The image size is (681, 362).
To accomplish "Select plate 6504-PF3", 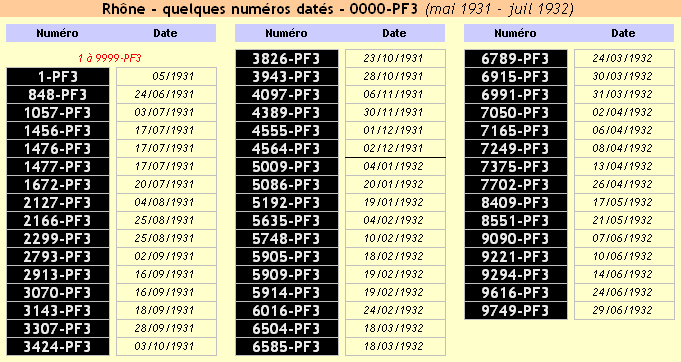I will (287, 329).
